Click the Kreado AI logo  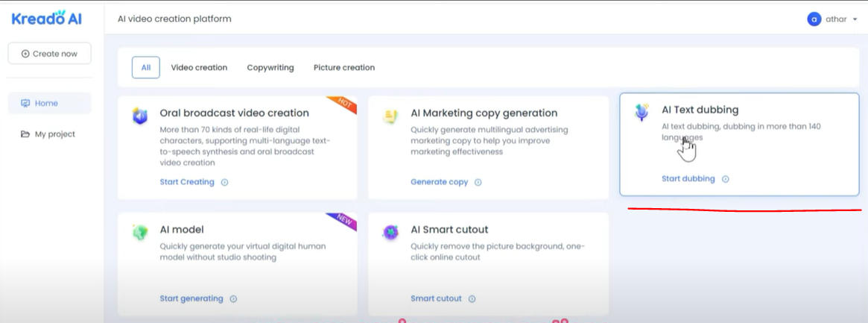46,19
